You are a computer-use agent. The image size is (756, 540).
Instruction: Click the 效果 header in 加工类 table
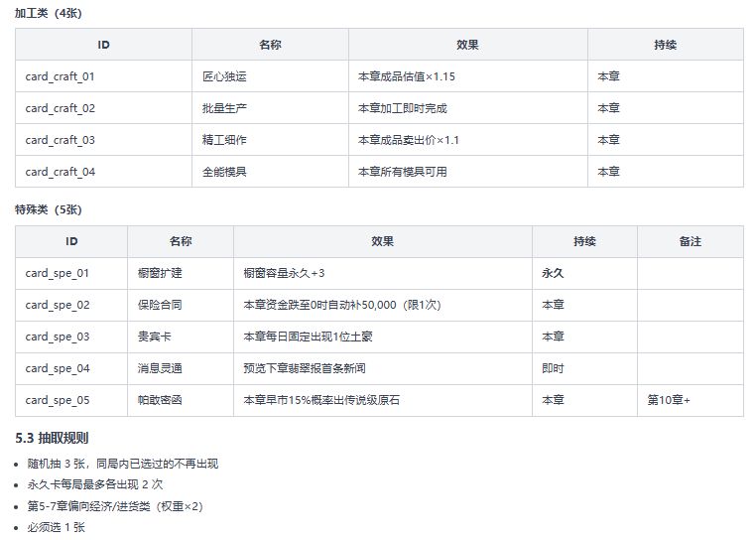coord(467,45)
